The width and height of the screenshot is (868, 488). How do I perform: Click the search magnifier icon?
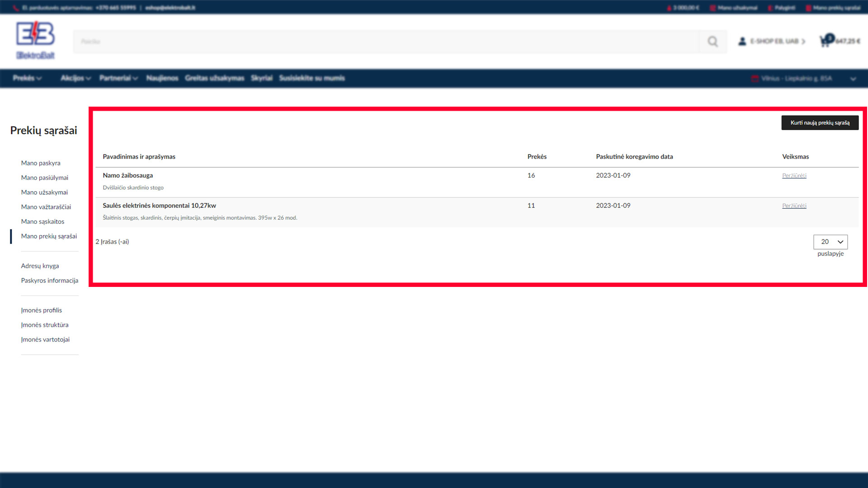713,42
